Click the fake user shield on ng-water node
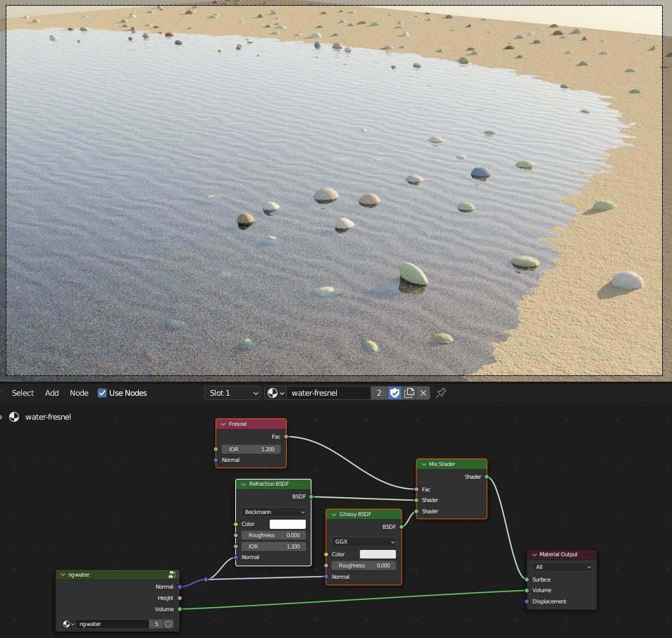The image size is (672, 638). [x=168, y=624]
